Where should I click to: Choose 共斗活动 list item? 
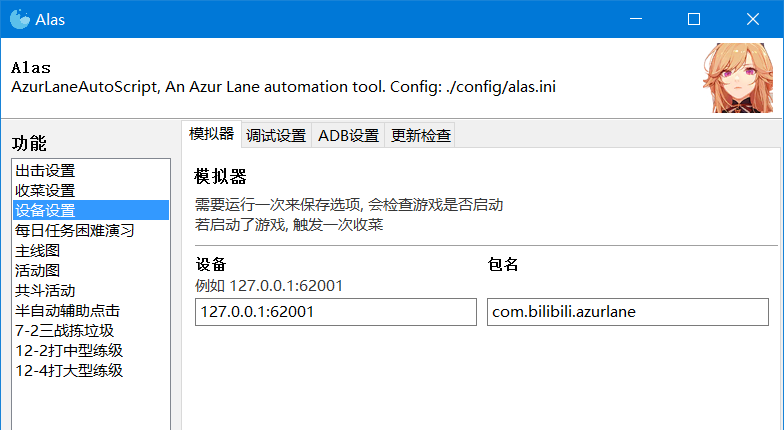coord(46,291)
